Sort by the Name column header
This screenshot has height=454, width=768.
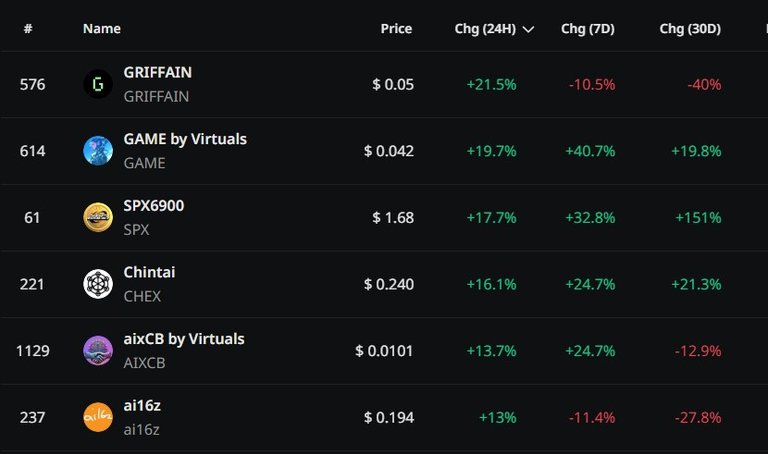tap(102, 29)
